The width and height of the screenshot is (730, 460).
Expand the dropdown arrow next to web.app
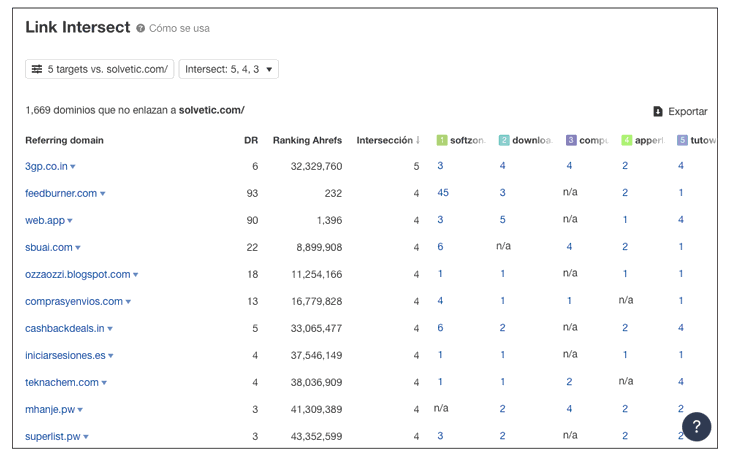(70, 221)
